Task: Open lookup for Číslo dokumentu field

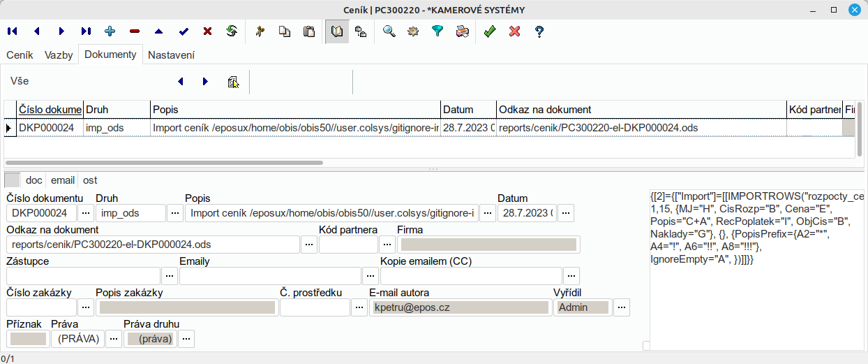Action: click(x=85, y=212)
